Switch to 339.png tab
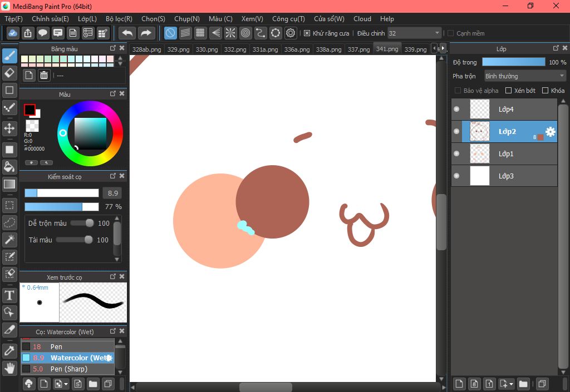Viewport: 570px width, 392px height. point(415,49)
